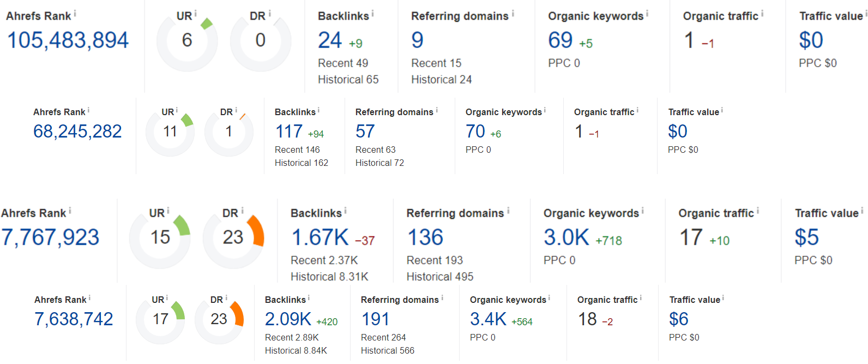Select the DR gauge showing 0
Image resolution: width=868 pixels, height=364 pixels.
(261, 41)
